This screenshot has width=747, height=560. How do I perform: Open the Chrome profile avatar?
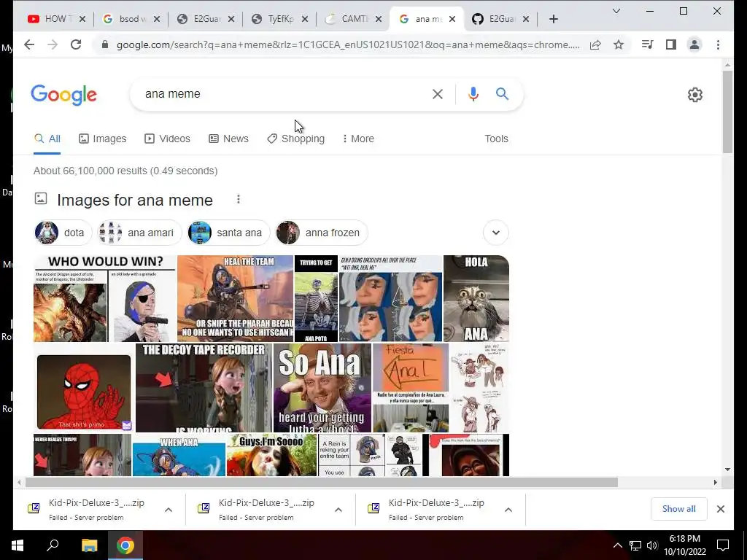point(694,44)
